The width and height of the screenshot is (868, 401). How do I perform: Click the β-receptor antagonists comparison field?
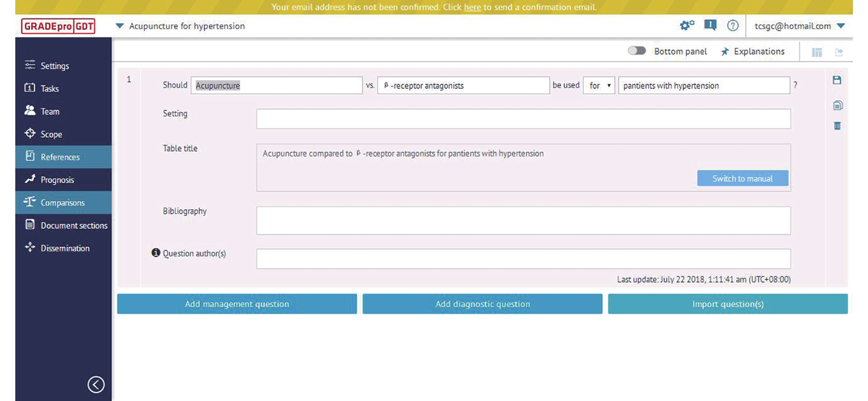(463, 85)
